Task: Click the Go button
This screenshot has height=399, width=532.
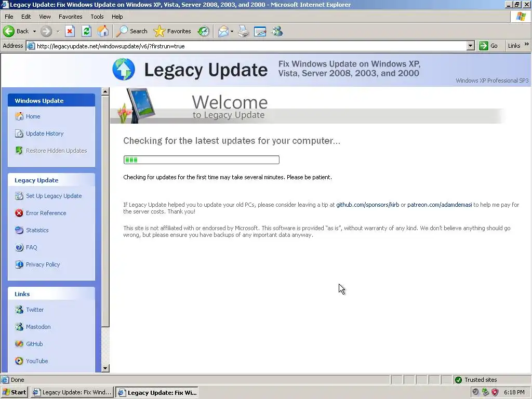Action: click(488, 46)
